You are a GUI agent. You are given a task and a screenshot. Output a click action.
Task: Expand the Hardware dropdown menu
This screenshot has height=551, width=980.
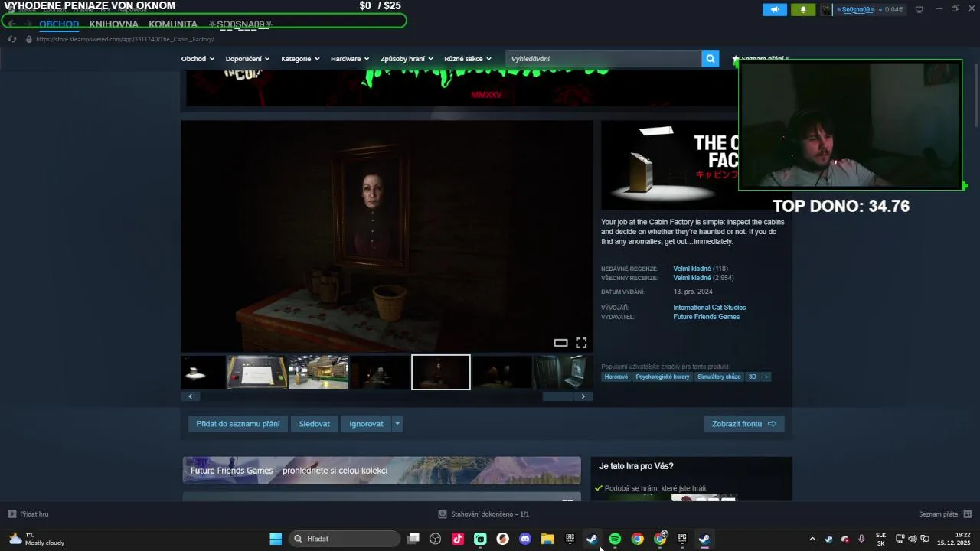click(350, 59)
